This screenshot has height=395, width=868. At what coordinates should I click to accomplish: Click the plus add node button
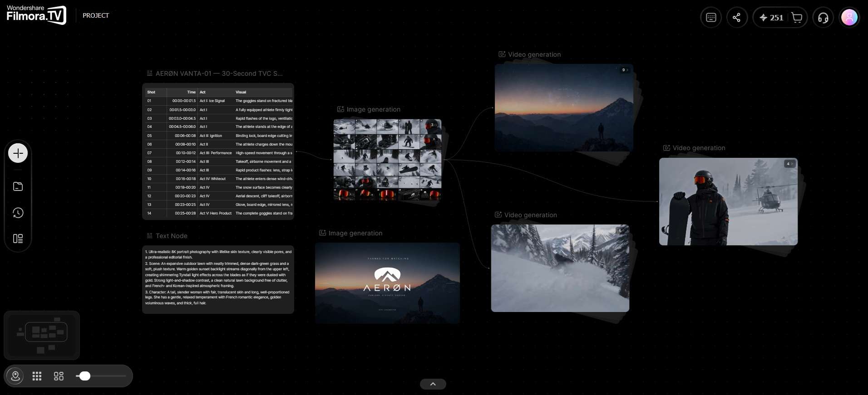pos(18,153)
